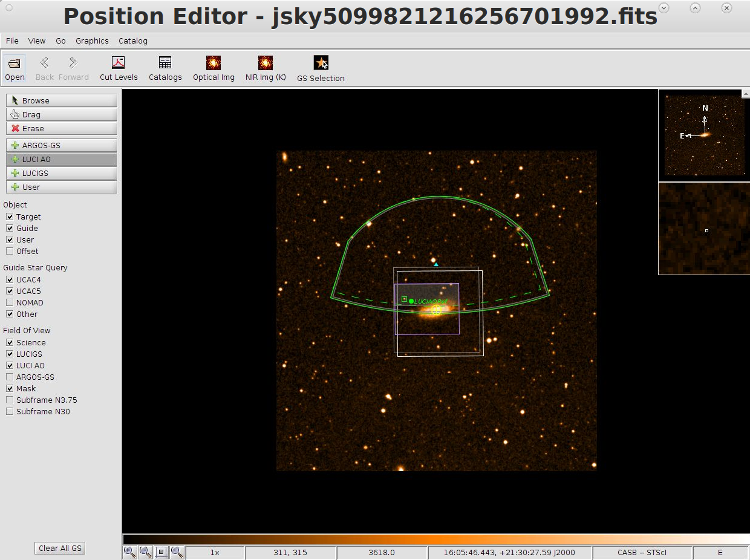The image size is (750, 560).
Task: Open the Catalog menu
Action: tap(133, 41)
